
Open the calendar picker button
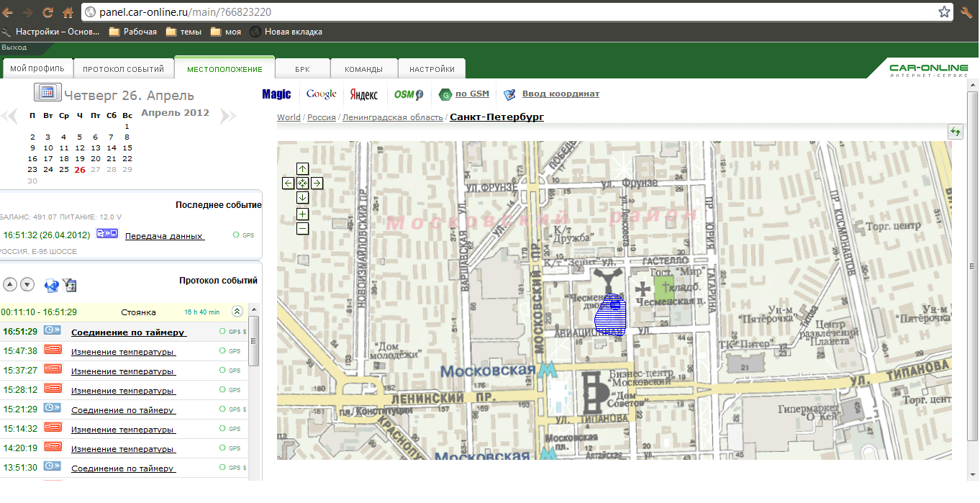[47, 92]
